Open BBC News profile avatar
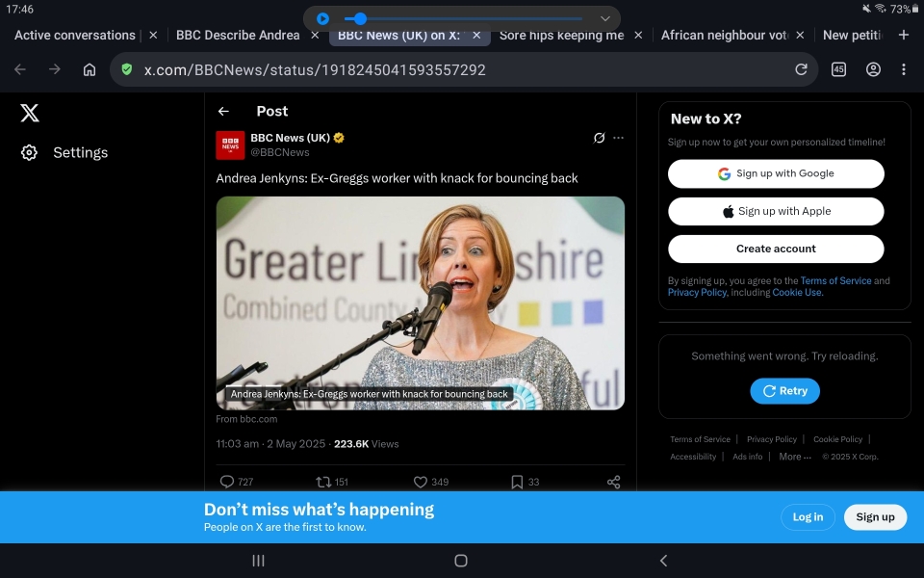The width and height of the screenshot is (924, 578). [230, 145]
